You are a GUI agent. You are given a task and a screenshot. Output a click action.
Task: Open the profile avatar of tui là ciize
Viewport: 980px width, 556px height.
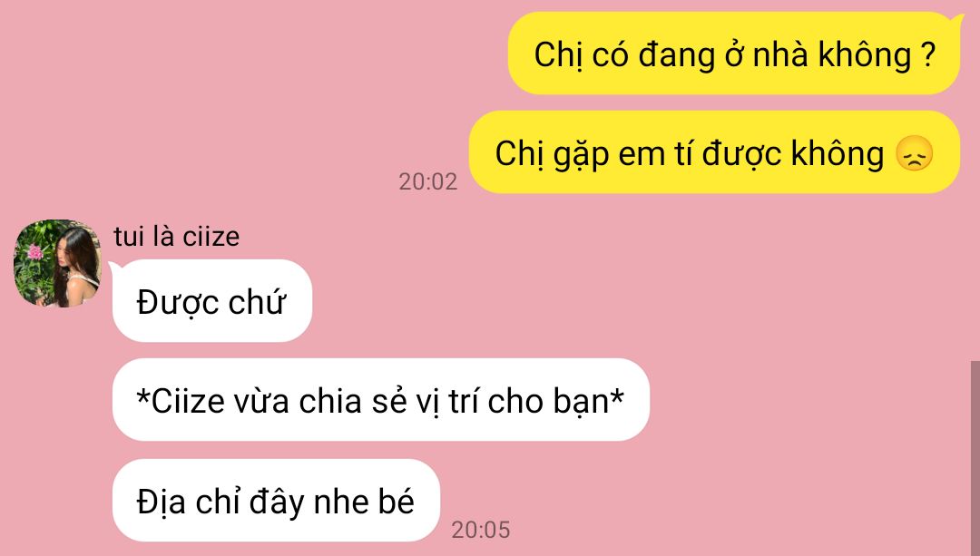57,263
